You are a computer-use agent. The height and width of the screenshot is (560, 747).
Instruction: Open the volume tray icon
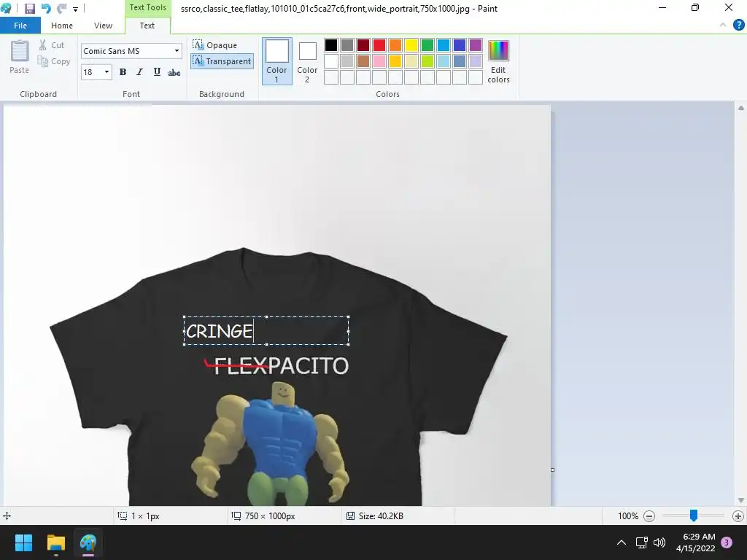pyautogui.click(x=659, y=542)
